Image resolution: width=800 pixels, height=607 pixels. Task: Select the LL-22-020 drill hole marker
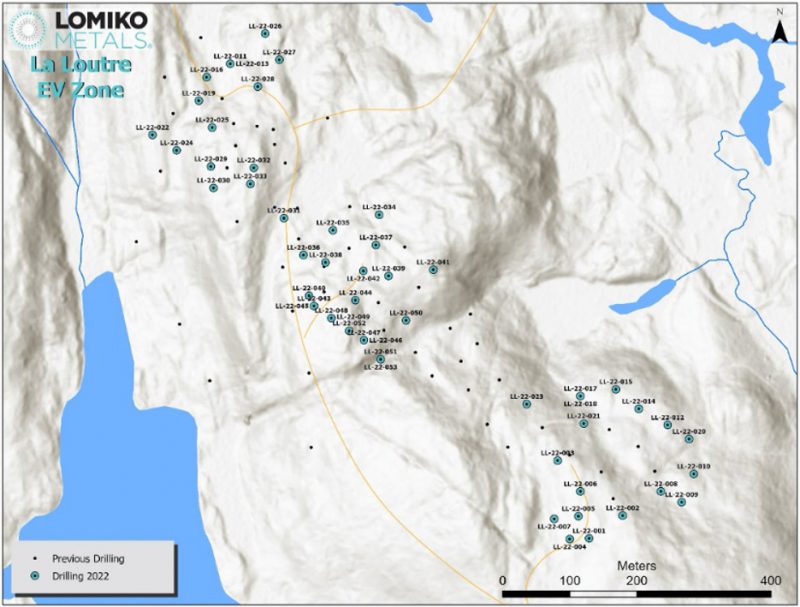[689, 439]
